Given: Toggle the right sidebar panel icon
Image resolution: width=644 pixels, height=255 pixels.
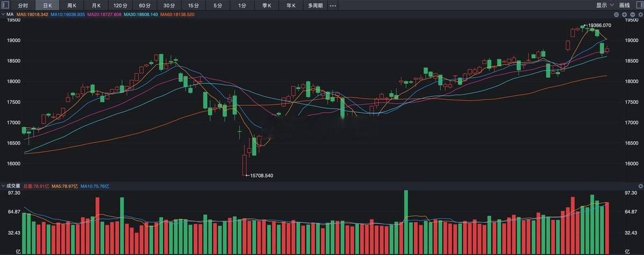Looking at the screenshot, I should coord(638,5).
